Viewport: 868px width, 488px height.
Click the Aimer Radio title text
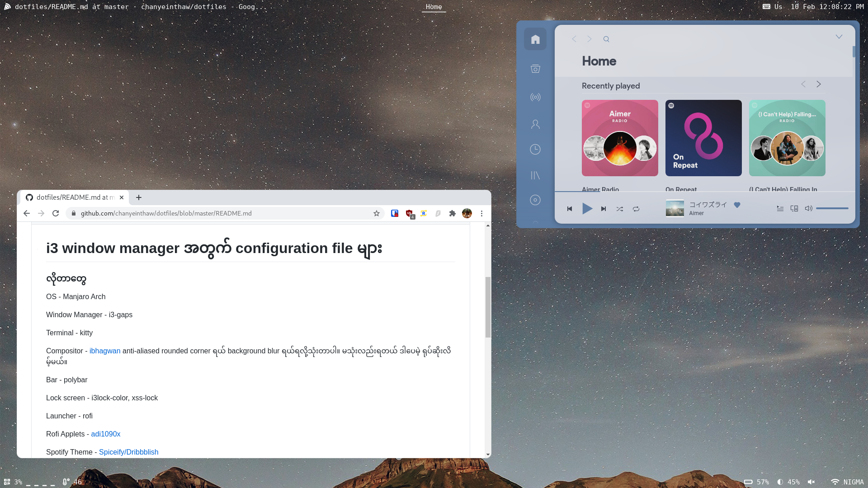600,189
